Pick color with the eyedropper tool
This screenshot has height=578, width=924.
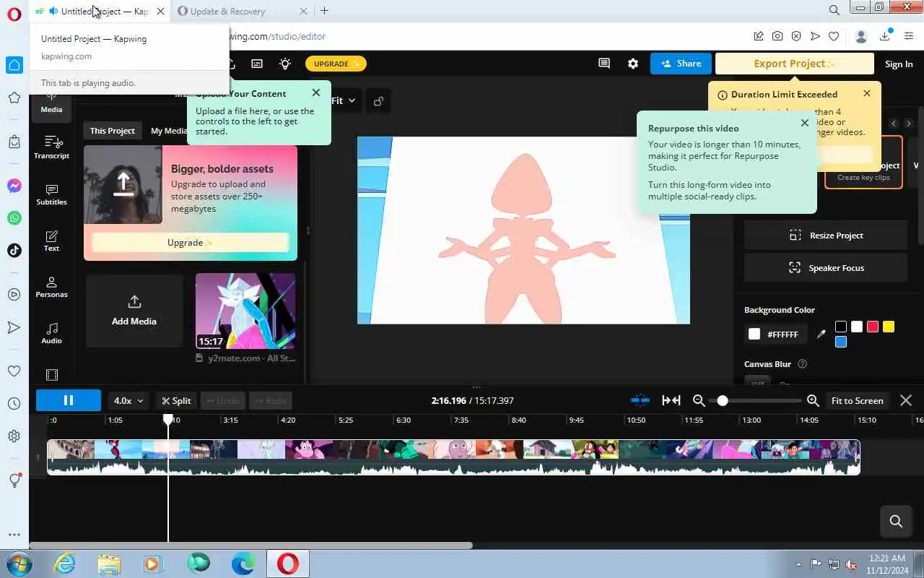(821, 334)
